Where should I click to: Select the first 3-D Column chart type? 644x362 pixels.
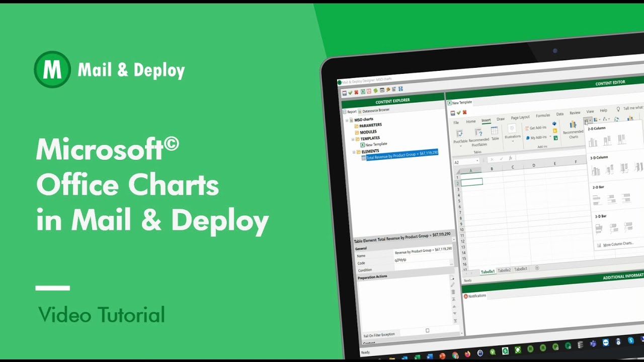596,170
